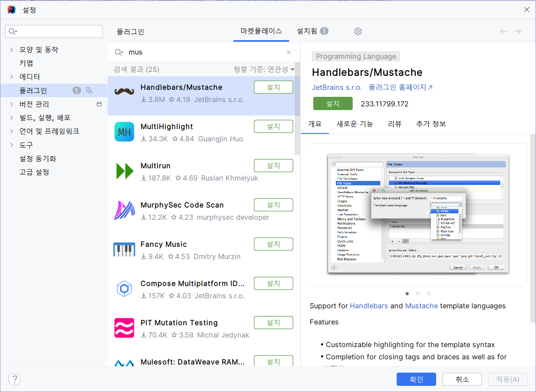Install PIT Mutation Testing plugin
Viewport: 536px width, 392px height.
pyautogui.click(x=273, y=323)
